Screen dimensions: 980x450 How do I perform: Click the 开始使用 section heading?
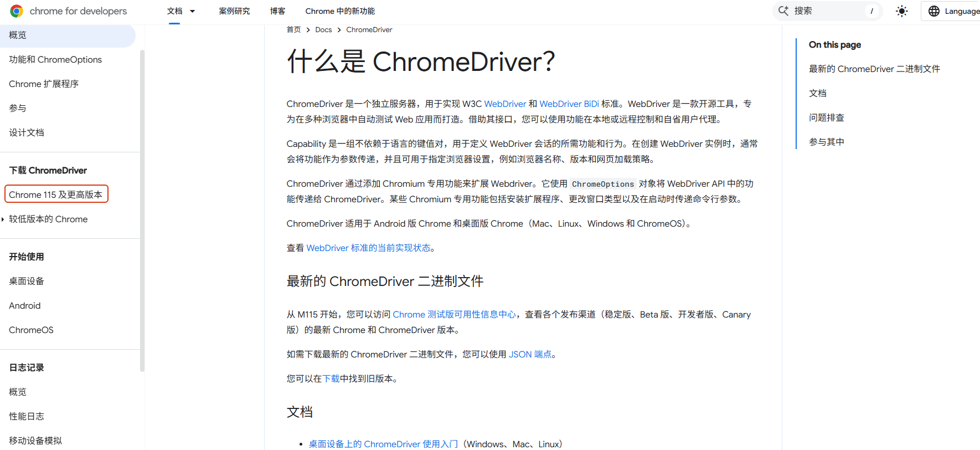pos(27,257)
